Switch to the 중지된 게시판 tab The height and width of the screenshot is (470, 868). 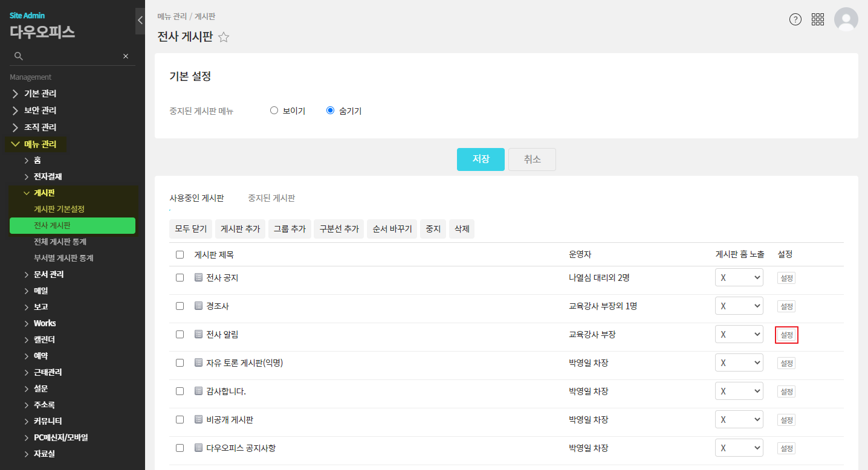(271, 198)
